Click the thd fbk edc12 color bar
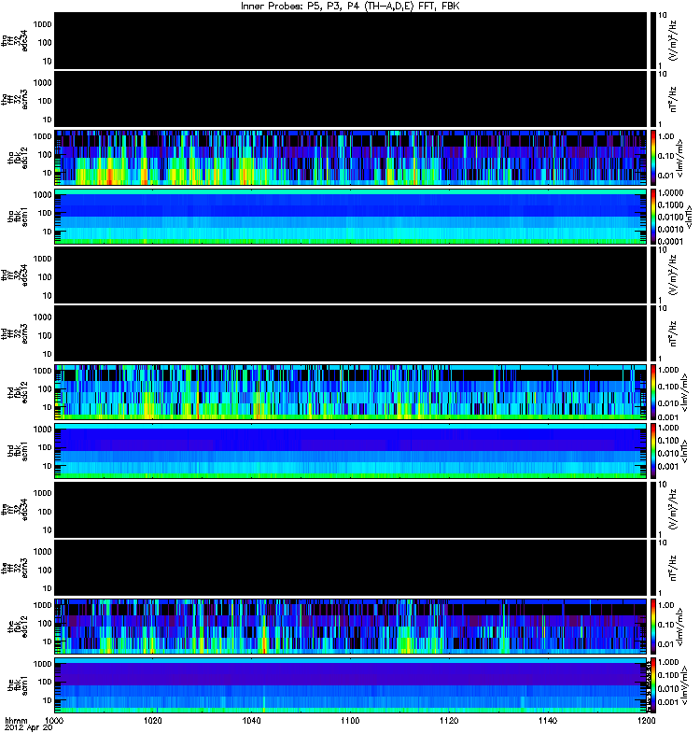 pos(652,392)
